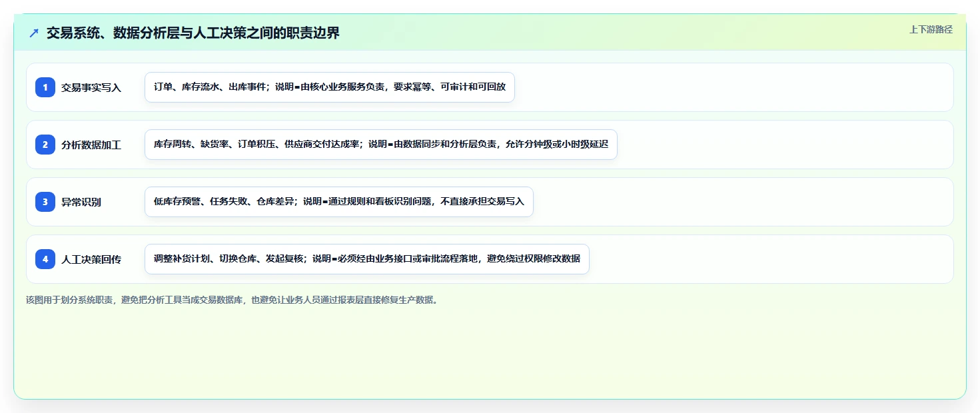
Task: Click the 分析数据加工 step label
Action: point(91,145)
